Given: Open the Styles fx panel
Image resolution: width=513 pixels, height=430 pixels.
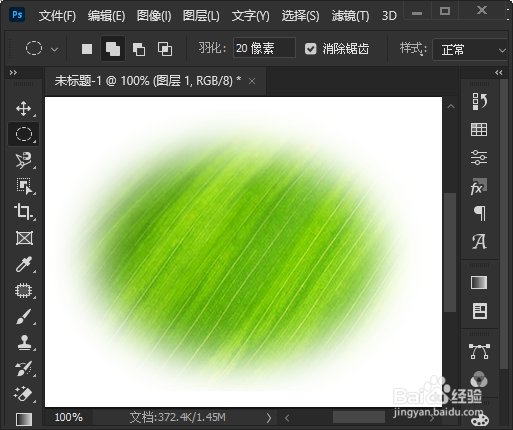Looking at the screenshot, I should pyautogui.click(x=479, y=187).
